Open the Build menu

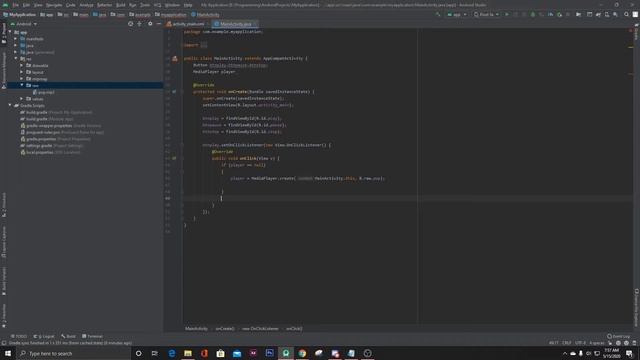coord(121,5)
